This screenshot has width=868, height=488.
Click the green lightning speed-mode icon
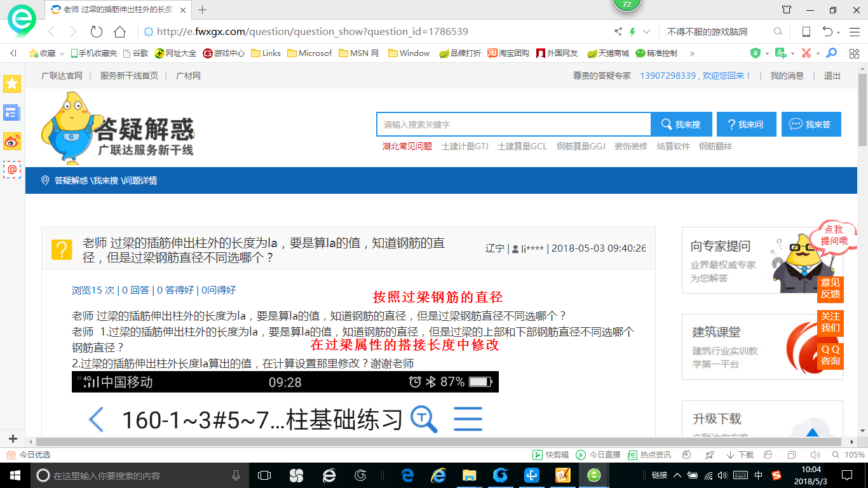(632, 32)
